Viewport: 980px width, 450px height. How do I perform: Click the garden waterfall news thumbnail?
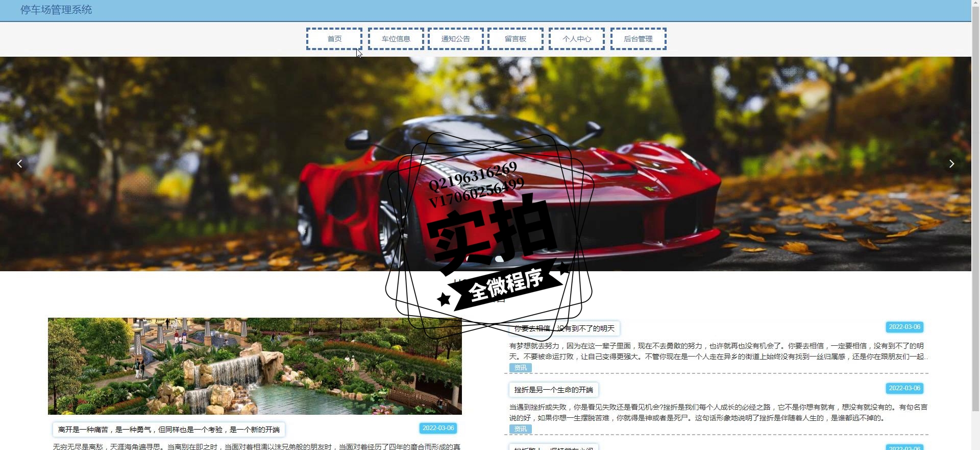(255, 366)
